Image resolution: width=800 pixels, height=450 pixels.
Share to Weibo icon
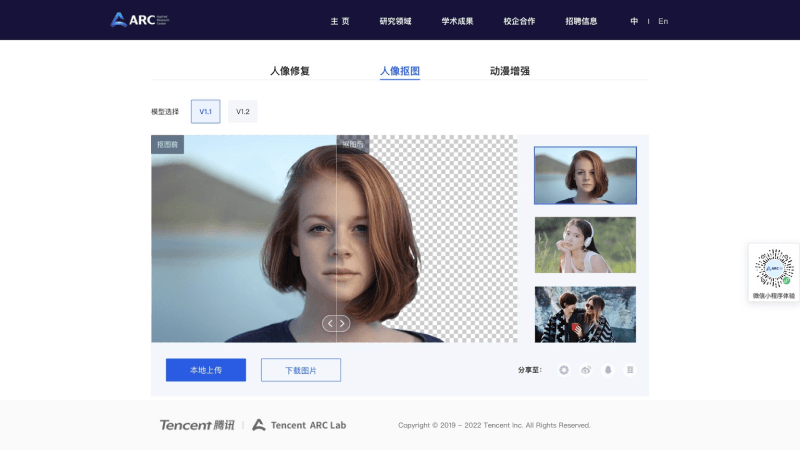(586, 370)
